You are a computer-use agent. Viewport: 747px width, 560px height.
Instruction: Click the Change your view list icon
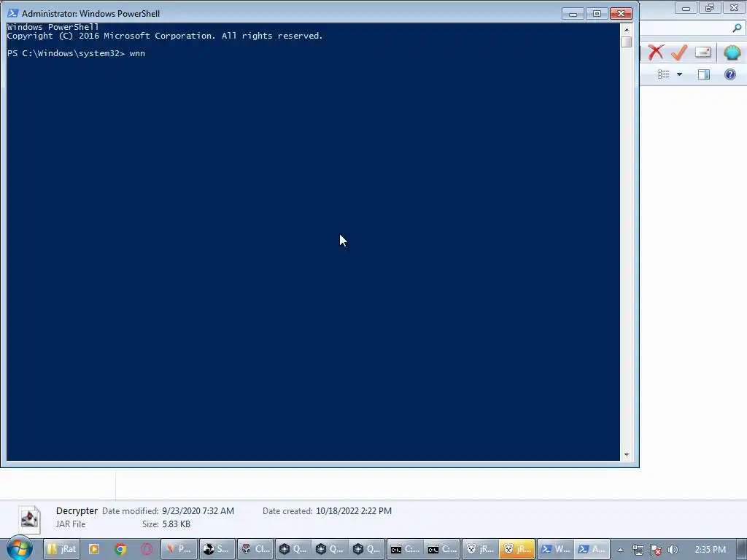[x=664, y=74]
